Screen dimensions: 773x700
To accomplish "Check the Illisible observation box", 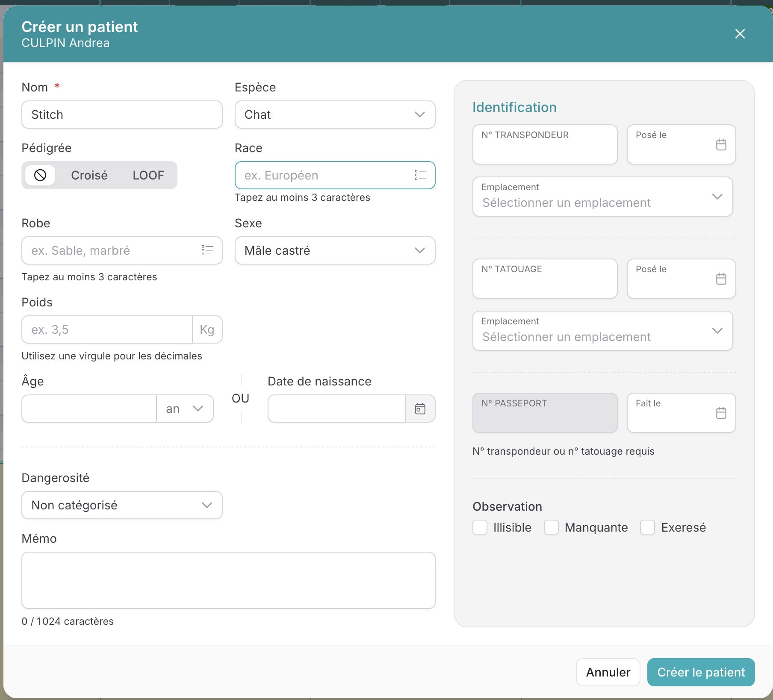I will [480, 527].
